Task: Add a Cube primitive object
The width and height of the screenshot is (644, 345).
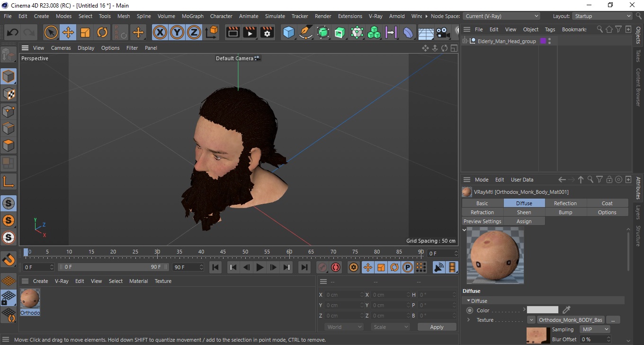Action: 289,33
